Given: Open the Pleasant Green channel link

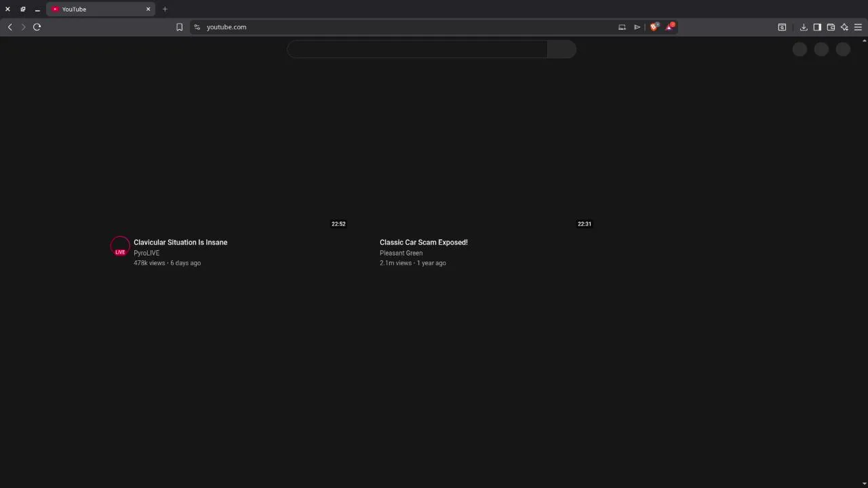Looking at the screenshot, I should (x=401, y=253).
